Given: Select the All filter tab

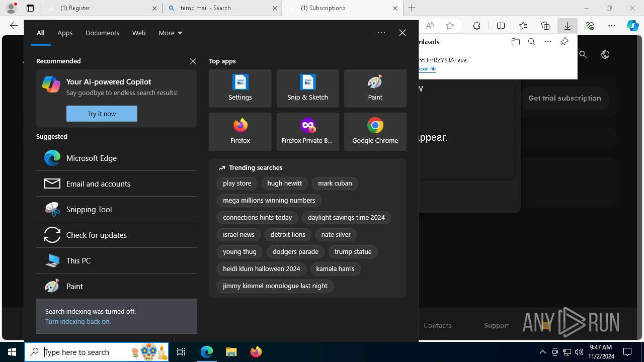Looking at the screenshot, I should click(41, 33).
